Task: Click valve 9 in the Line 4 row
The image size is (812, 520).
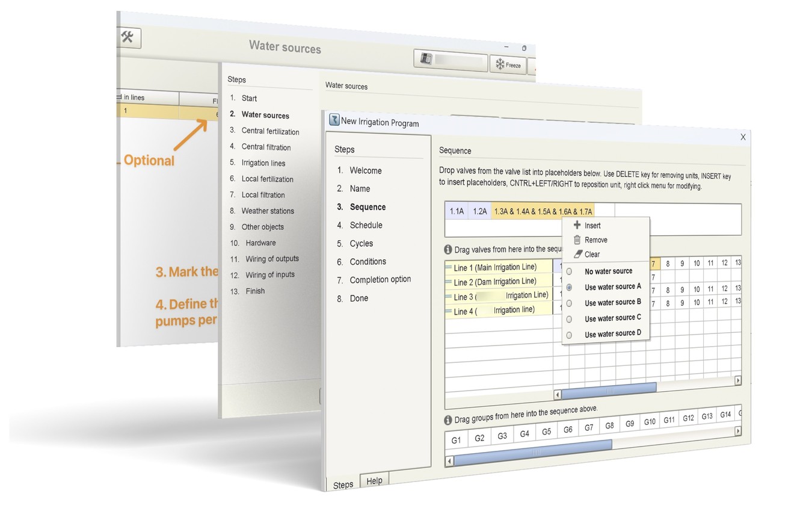Action: click(x=682, y=303)
